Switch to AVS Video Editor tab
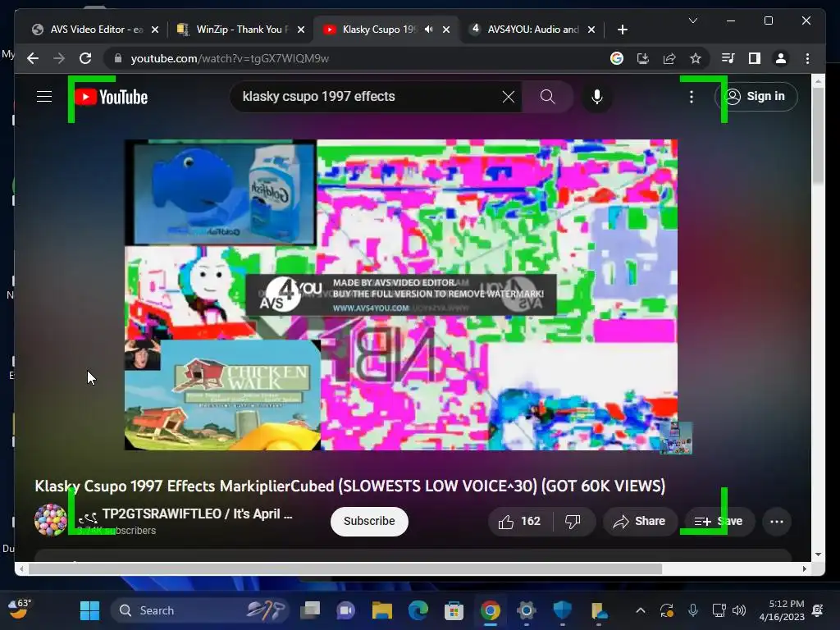This screenshot has height=630, width=840. pyautogui.click(x=97, y=30)
